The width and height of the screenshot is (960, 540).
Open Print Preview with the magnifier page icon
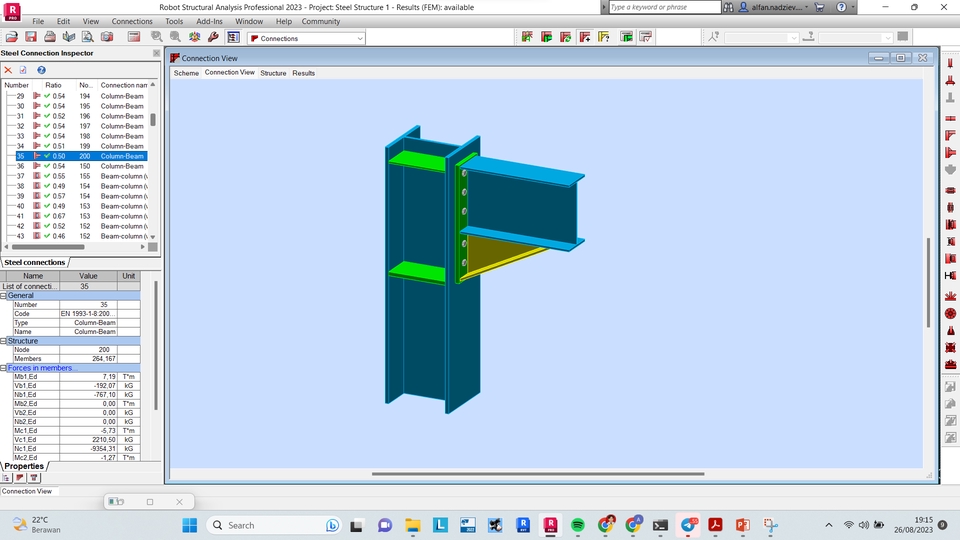[x=88, y=37]
